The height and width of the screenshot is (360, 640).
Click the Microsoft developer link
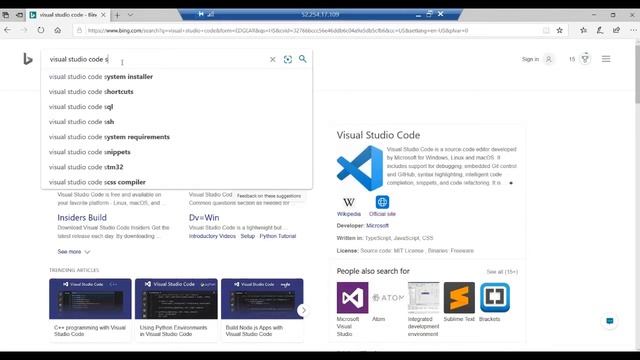point(377,226)
